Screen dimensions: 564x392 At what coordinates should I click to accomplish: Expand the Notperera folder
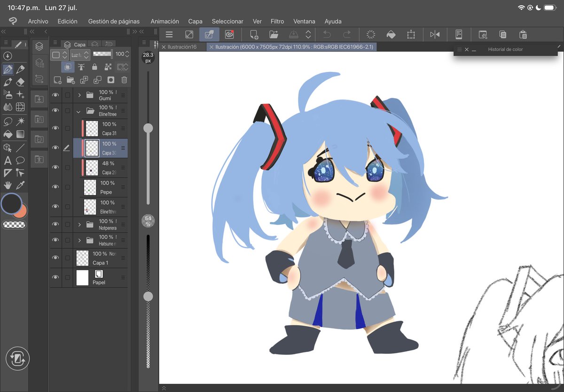pyautogui.click(x=79, y=225)
